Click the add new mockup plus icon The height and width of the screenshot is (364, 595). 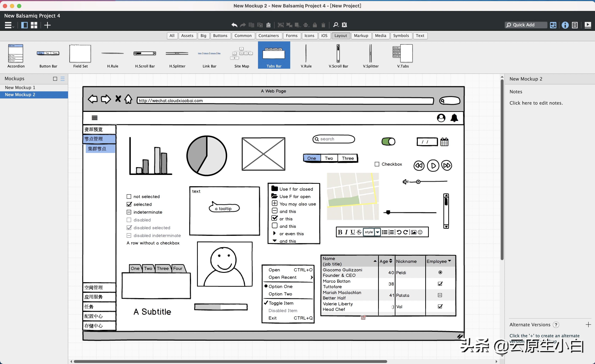(x=47, y=25)
